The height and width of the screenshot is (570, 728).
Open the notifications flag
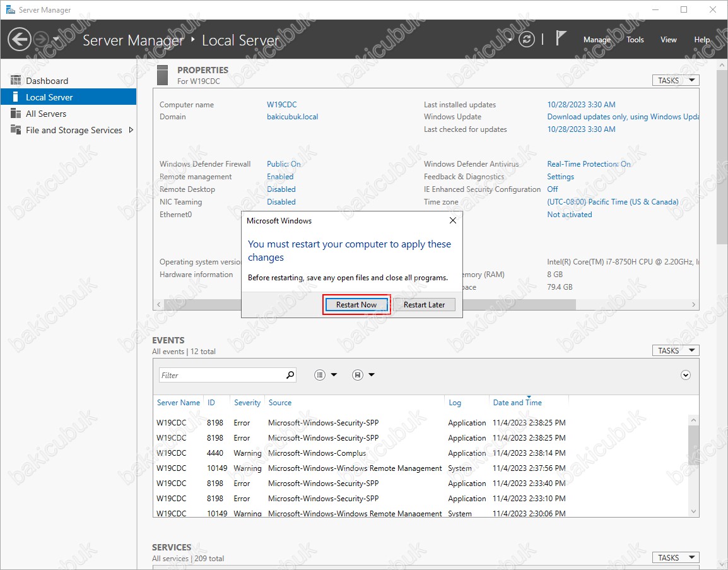point(561,38)
